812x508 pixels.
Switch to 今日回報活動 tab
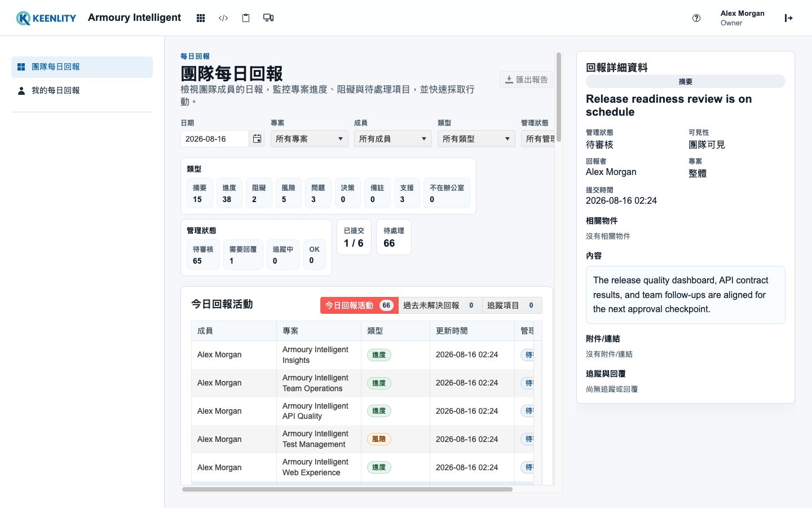pyautogui.click(x=359, y=305)
